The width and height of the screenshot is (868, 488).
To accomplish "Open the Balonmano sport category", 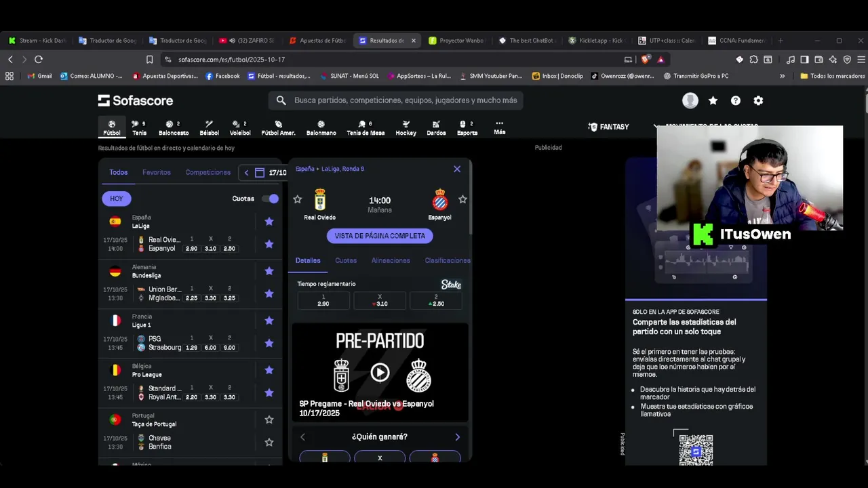I will coord(321,127).
